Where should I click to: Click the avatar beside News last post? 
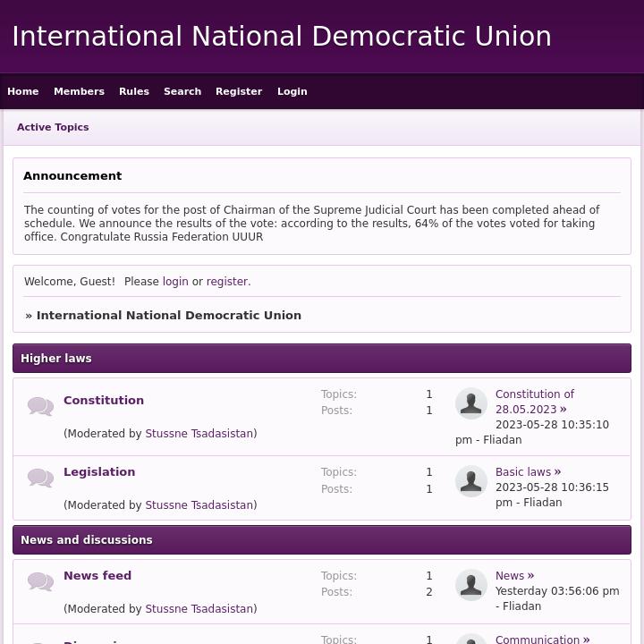(470, 585)
